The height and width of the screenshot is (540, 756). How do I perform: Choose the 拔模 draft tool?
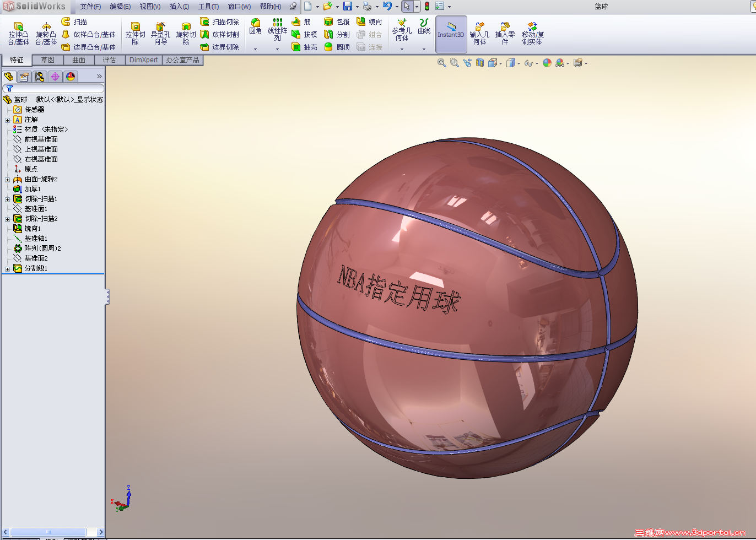point(304,34)
